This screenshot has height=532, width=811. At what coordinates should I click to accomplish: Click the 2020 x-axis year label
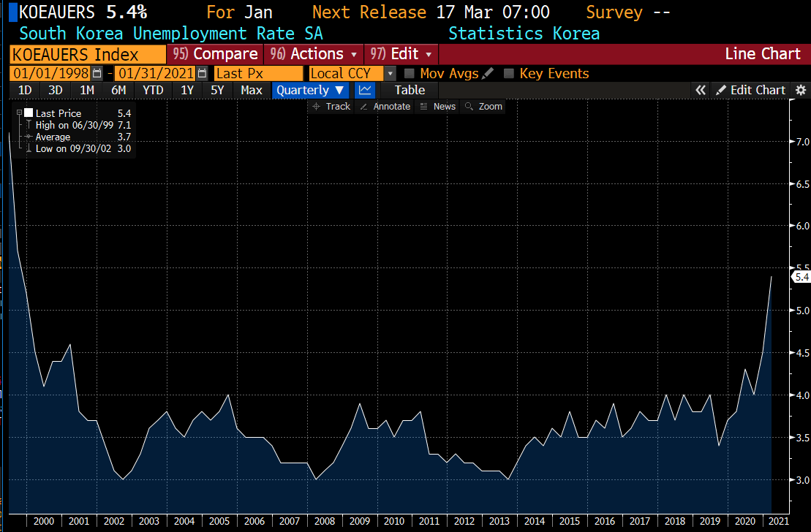[744, 521]
